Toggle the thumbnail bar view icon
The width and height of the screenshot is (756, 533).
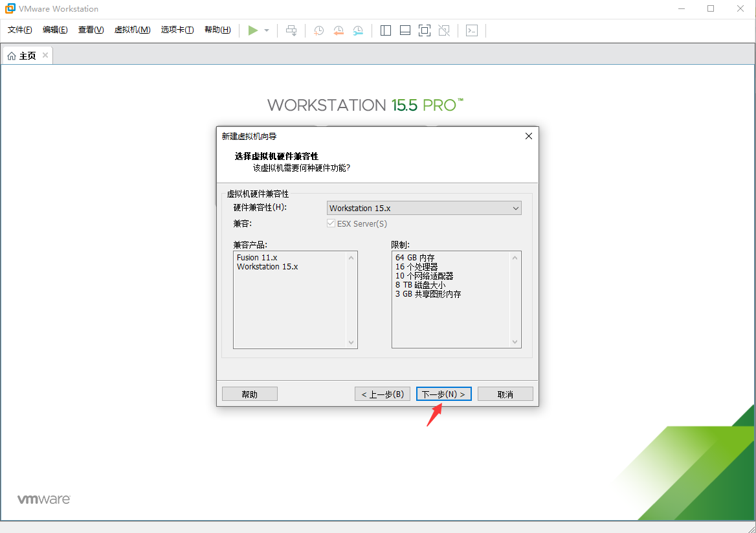[x=405, y=30]
